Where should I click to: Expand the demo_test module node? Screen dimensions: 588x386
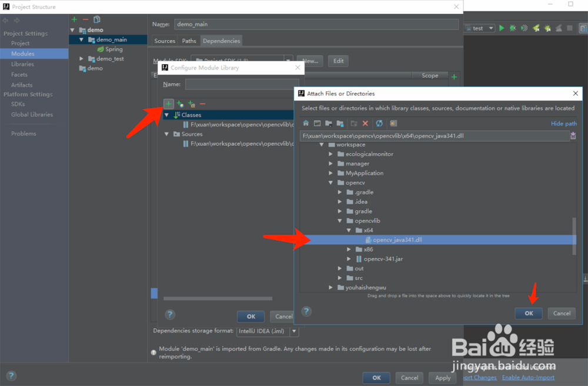[x=81, y=58]
